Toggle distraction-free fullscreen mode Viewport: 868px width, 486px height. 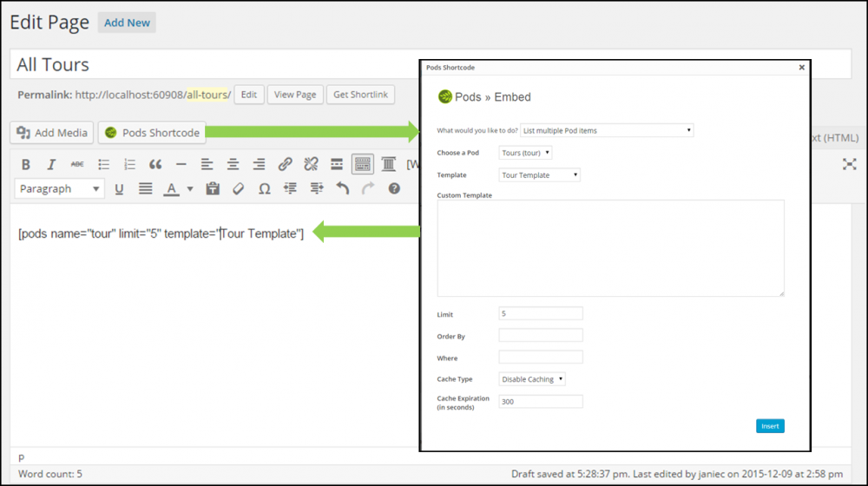coord(849,164)
